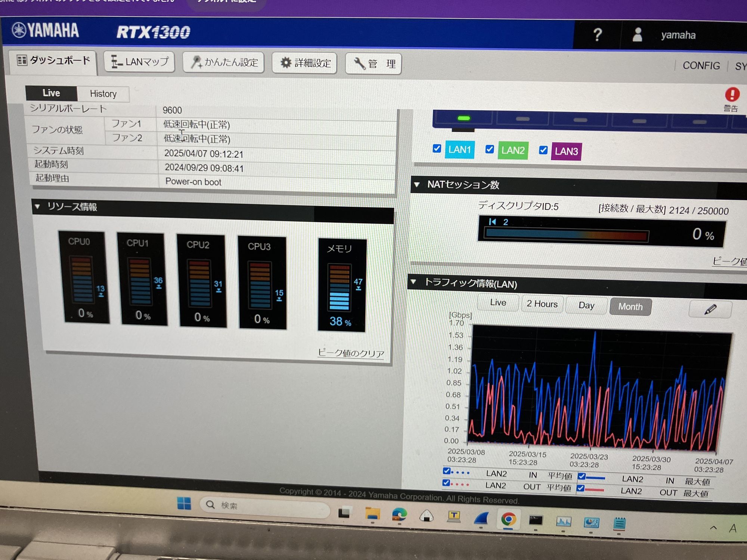Open the LANマップ tab
This screenshot has width=747, height=560.
point(139,62)
